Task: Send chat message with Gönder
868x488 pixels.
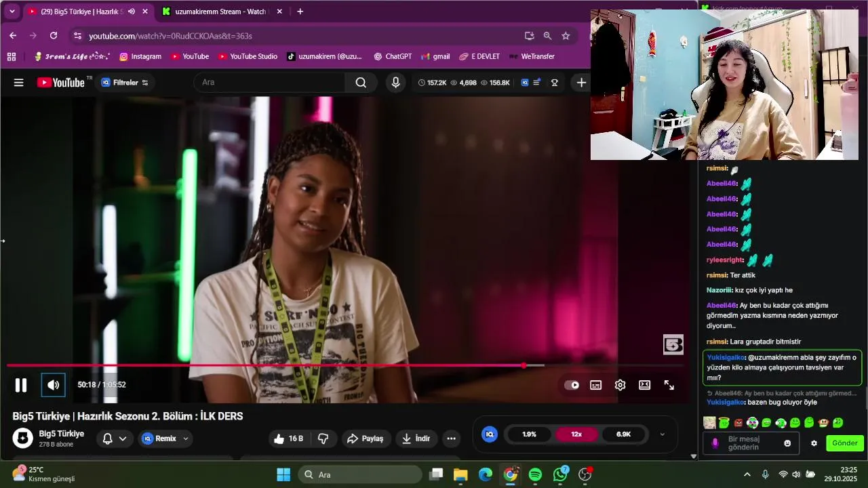Action: pyautogui.click(x=845, y=443)
